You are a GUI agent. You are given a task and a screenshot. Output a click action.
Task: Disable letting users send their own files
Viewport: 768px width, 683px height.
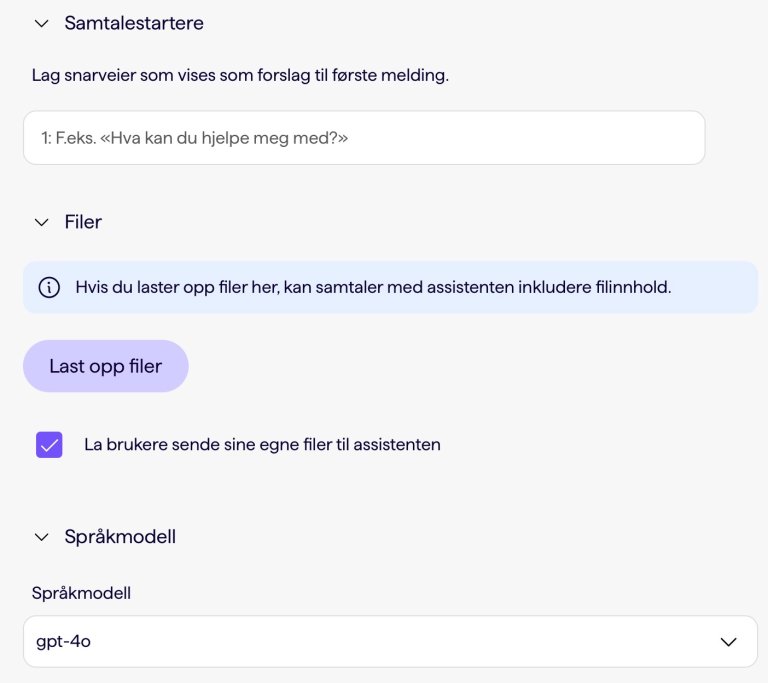[x=49, y=445]
